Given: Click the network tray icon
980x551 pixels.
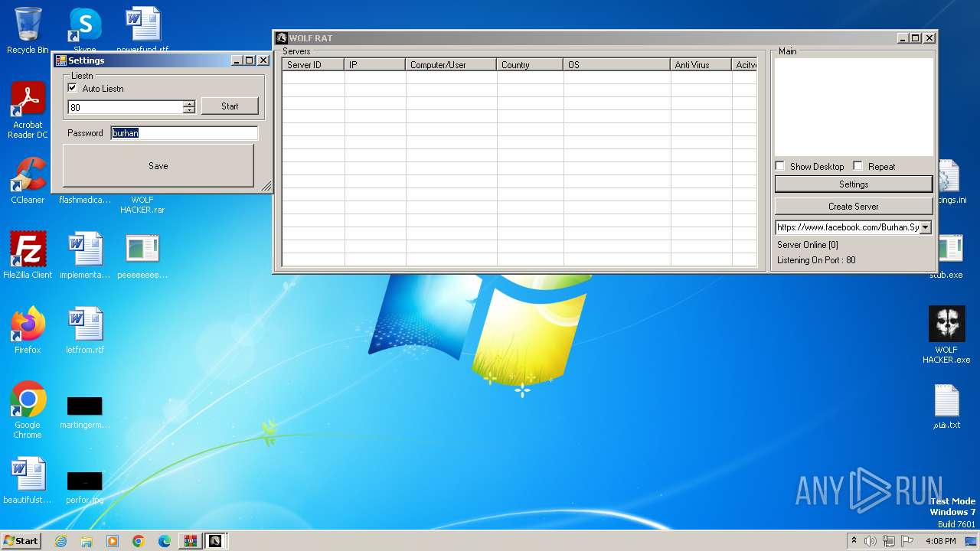Looking at the screenshot, I should pyautogui.click(x=889, y=541).
